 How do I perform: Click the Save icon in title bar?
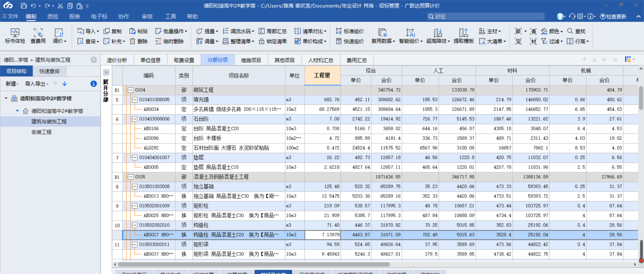coord(23,6)
